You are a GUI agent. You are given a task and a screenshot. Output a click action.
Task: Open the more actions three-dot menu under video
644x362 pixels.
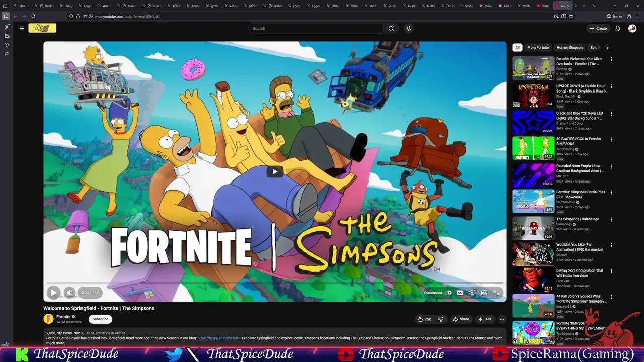[x=502, y=319]
